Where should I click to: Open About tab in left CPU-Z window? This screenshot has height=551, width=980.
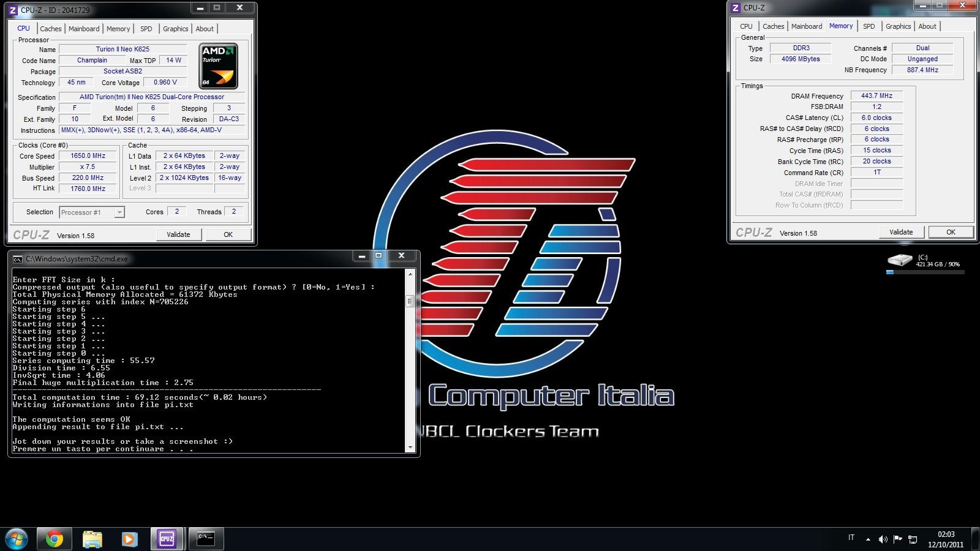pyautogui.click(x=205, y=29)
